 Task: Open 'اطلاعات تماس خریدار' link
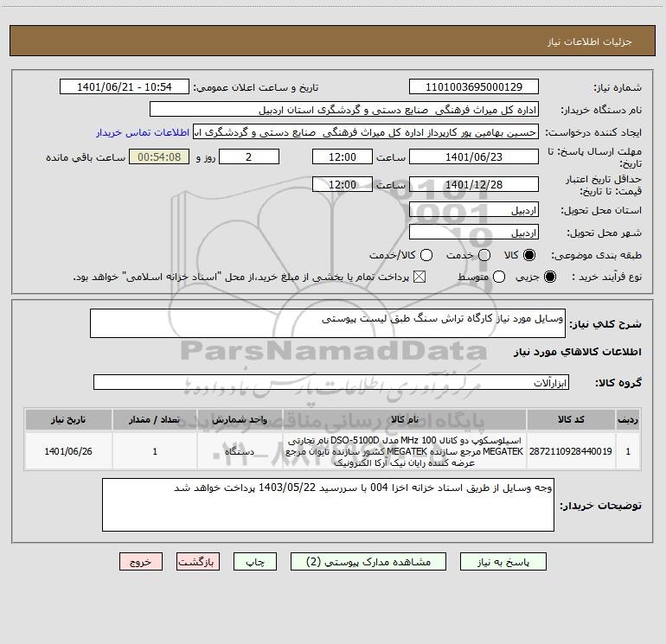click(x=143, y=132)
